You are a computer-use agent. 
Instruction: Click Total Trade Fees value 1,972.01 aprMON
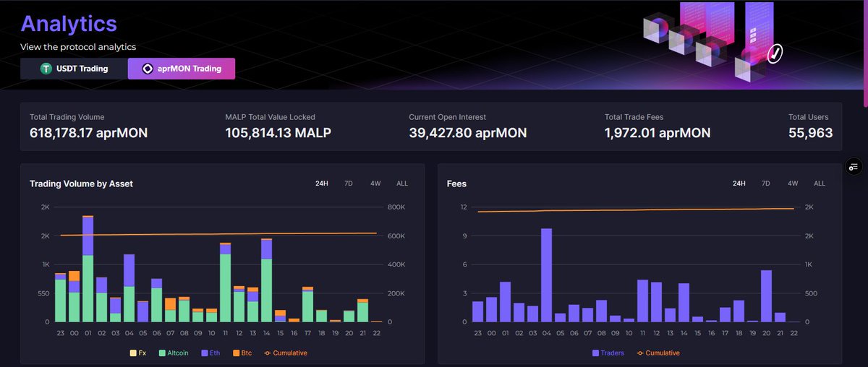(658, 133)
